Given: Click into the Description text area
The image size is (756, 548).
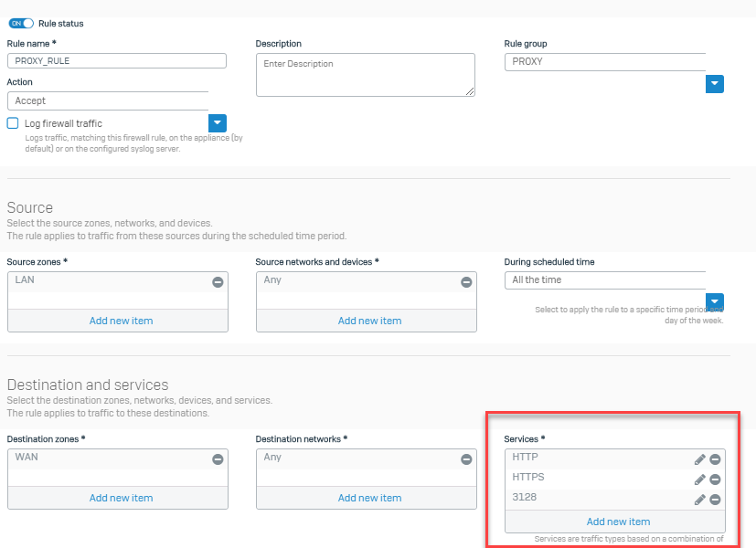Looking at the screenshot, I should [365, 74].
